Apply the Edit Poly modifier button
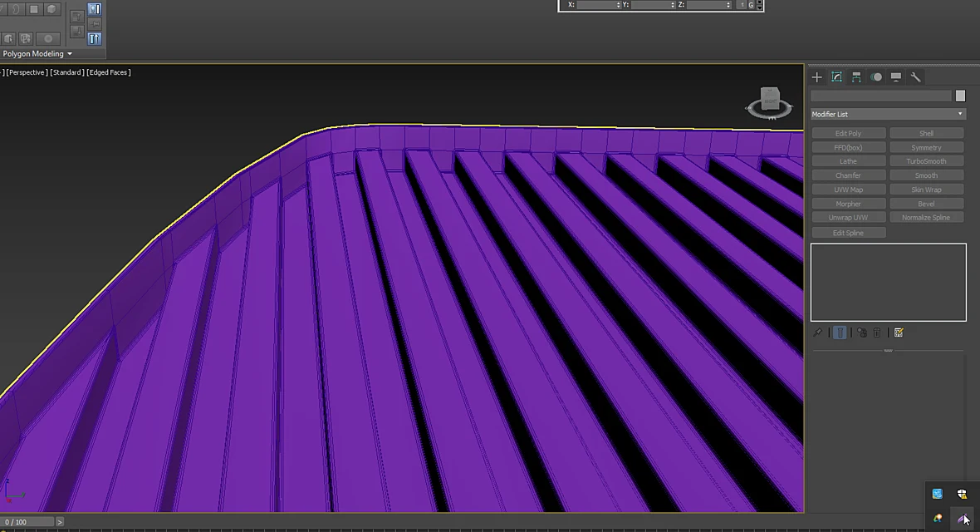The image size is (980, 532). 848,133
